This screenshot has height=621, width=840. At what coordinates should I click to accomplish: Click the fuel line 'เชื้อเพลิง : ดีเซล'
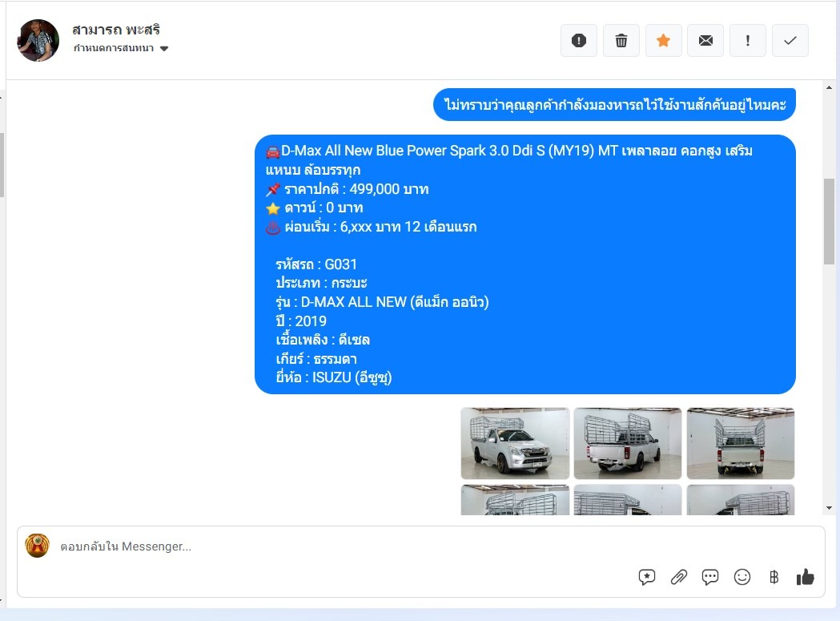coord(323,340)
